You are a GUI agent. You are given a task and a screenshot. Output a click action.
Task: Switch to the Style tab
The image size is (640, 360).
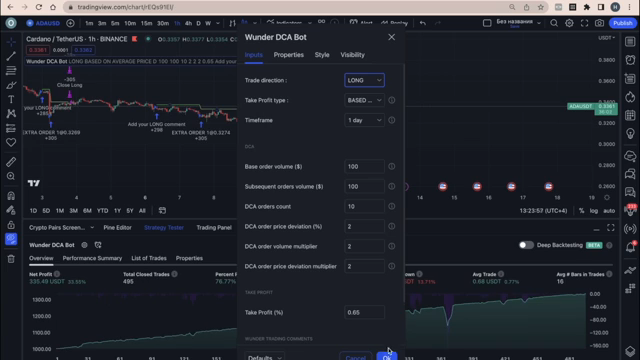[x=322, y=55]
